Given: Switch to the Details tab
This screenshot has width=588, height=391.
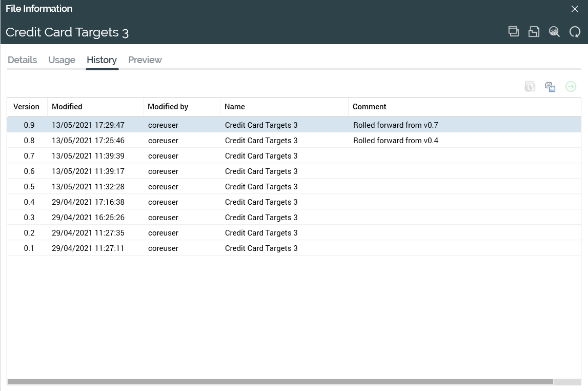Looking at the screenshot, I should (x=22, y=60).
